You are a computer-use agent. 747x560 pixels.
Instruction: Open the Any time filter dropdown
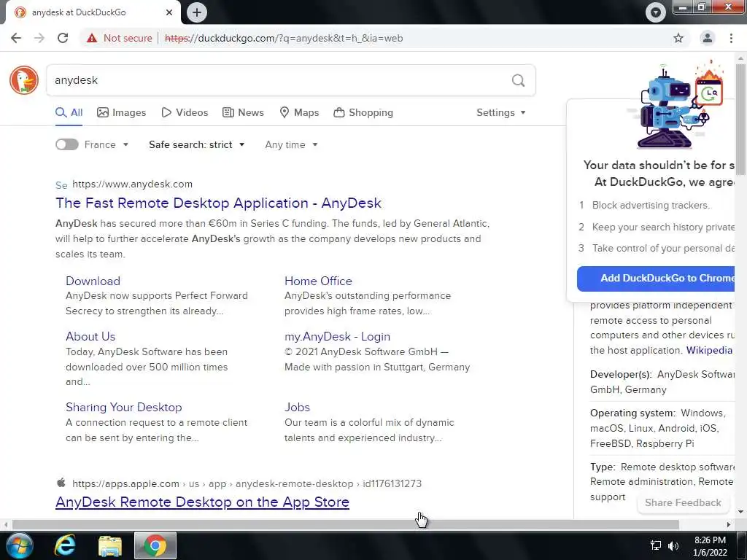291,144
